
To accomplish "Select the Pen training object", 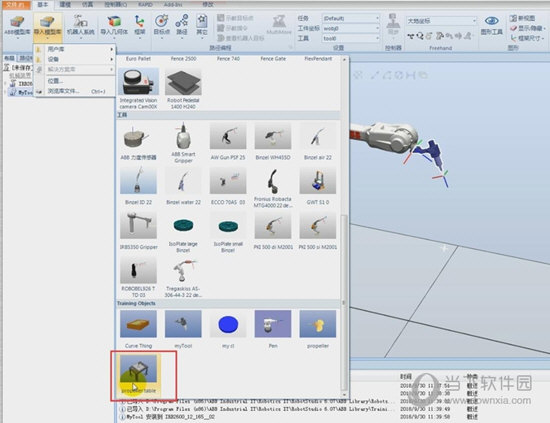I will click(273, 329).
